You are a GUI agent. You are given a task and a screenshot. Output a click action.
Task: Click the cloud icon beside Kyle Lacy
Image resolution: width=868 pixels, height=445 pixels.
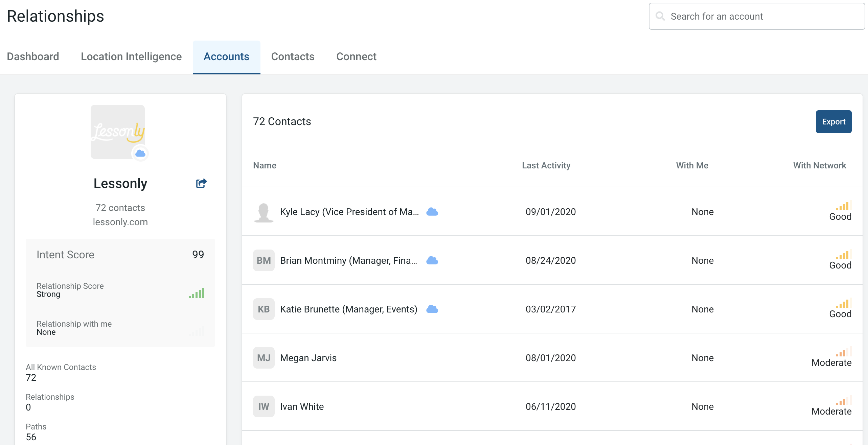(432, 212)
